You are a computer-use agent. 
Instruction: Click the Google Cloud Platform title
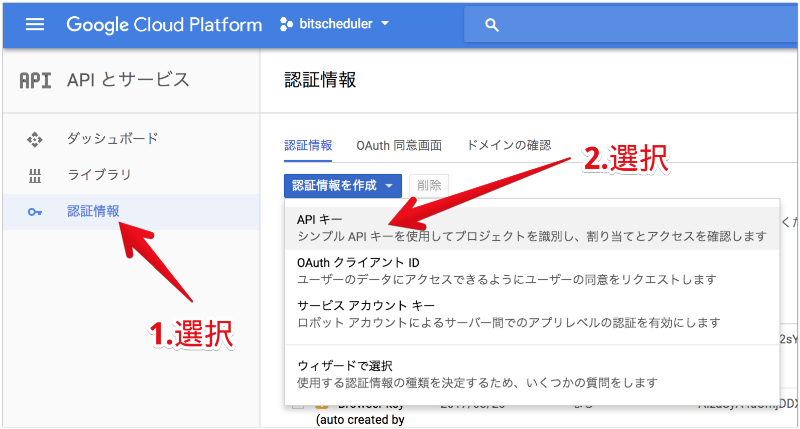pos(164,24)
